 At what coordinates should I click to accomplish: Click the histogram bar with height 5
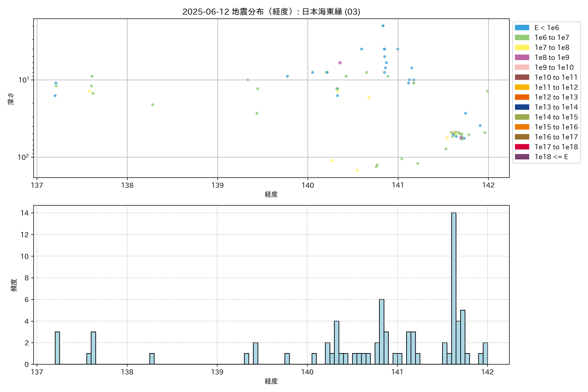click(x=463, y=337)
